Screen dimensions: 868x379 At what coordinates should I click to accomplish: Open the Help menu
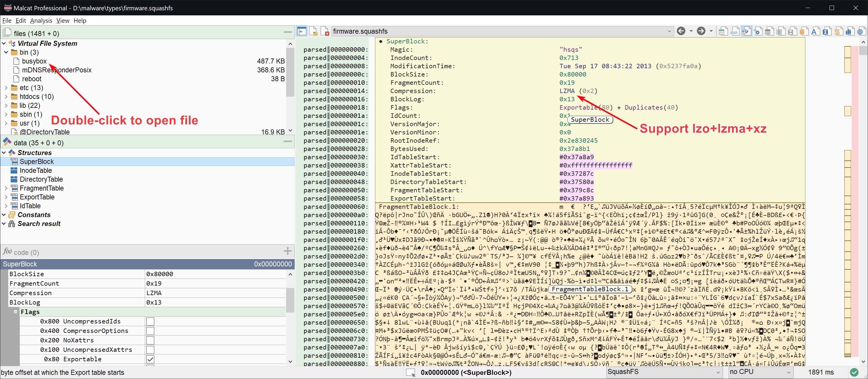point(80,21)
